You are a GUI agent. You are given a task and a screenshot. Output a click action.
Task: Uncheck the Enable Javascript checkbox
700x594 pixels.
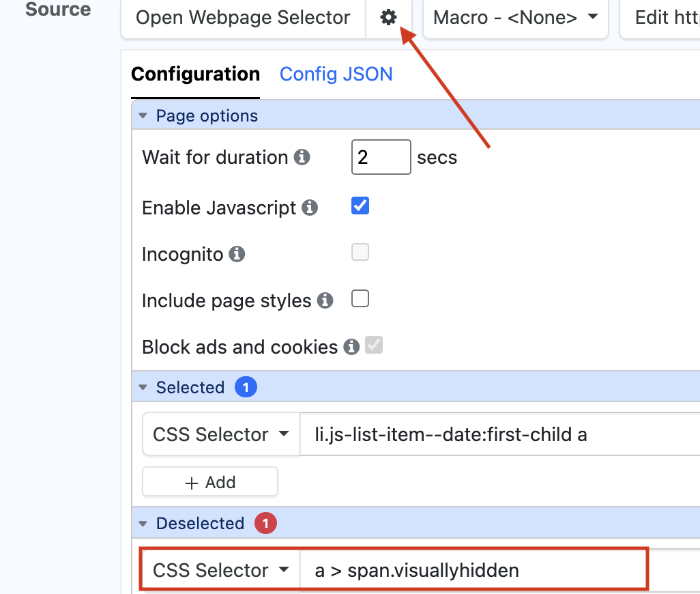point(360,206)
